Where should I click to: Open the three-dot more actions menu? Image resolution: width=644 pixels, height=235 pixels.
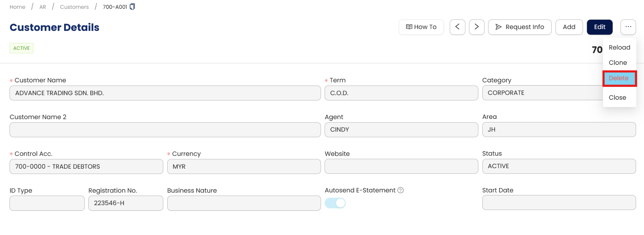tap(628, 27)
